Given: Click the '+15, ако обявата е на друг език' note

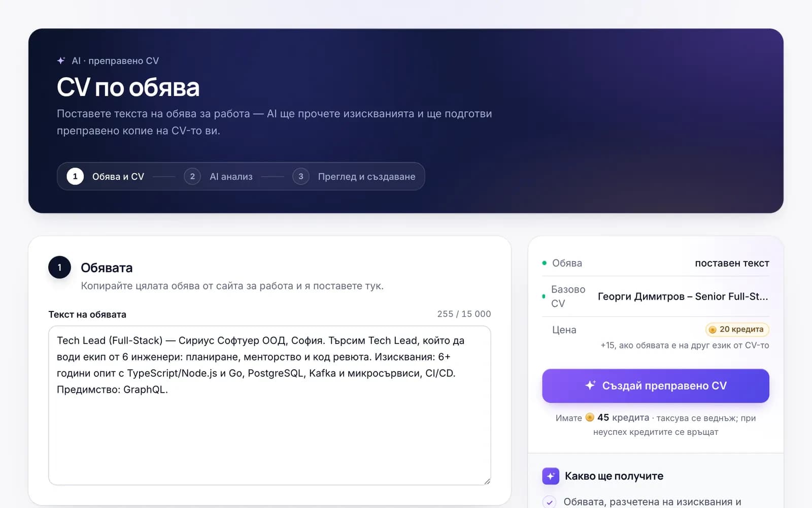Looking at the screenshot, I should point(685,345).
